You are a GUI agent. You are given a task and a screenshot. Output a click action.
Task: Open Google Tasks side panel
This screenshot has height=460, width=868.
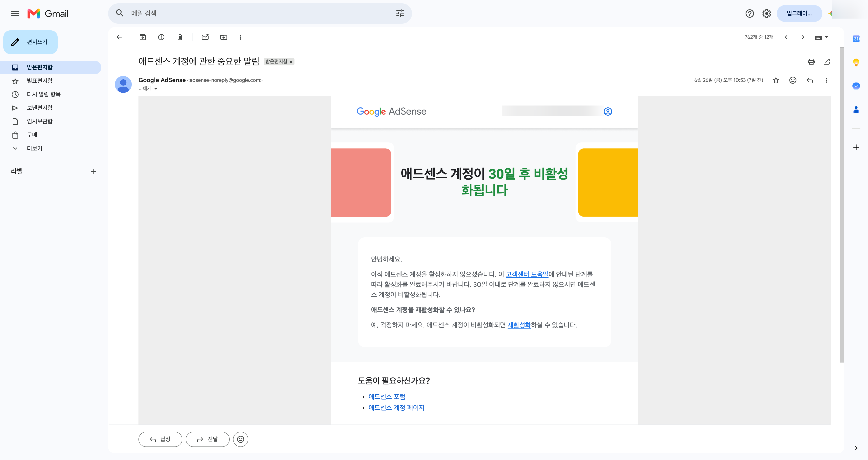(x=856, y=86)
